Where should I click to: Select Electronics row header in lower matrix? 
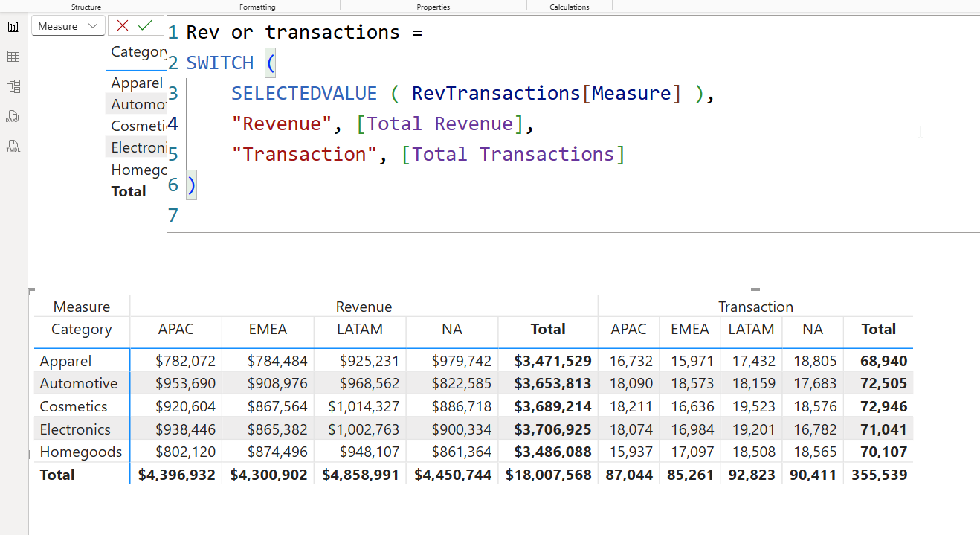click(x=75, y=429)
